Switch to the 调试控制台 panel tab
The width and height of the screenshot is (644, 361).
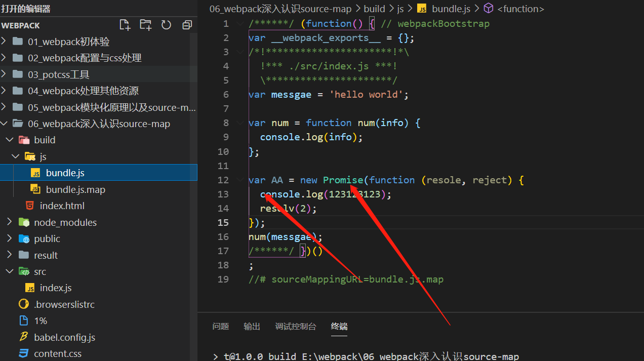pos(296,327)
